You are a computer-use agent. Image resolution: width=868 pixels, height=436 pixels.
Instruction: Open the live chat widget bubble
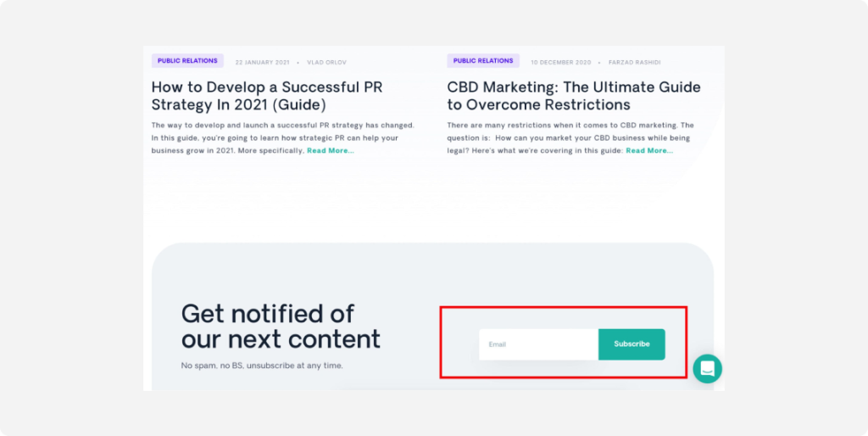(x=707, y=368)
